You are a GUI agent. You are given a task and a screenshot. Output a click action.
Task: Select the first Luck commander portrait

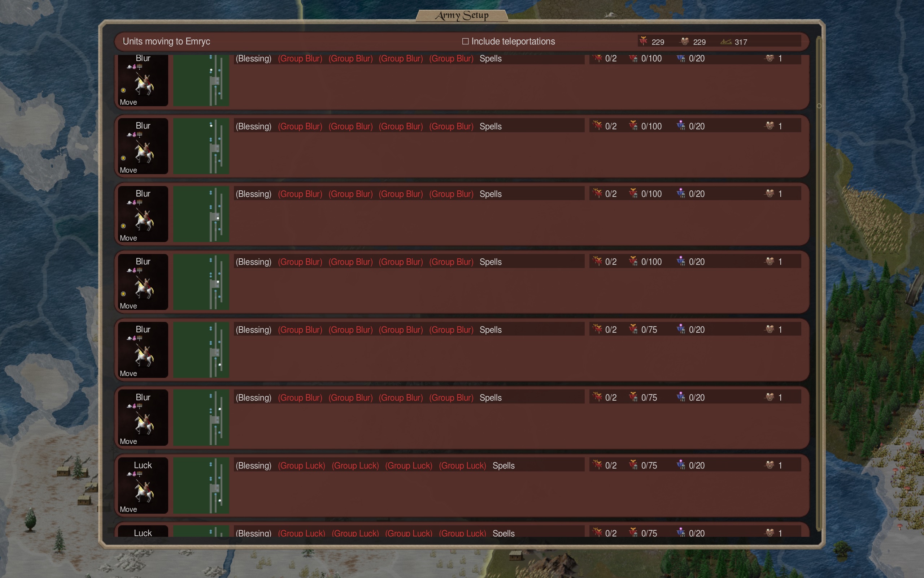[143, 486]
